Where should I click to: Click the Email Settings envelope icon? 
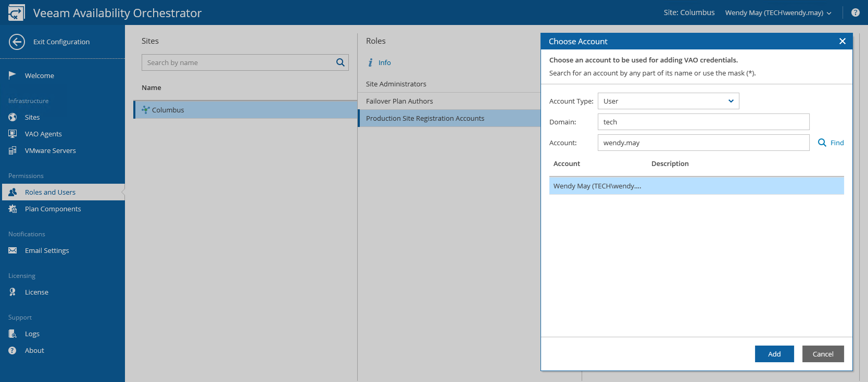point(12,250)
